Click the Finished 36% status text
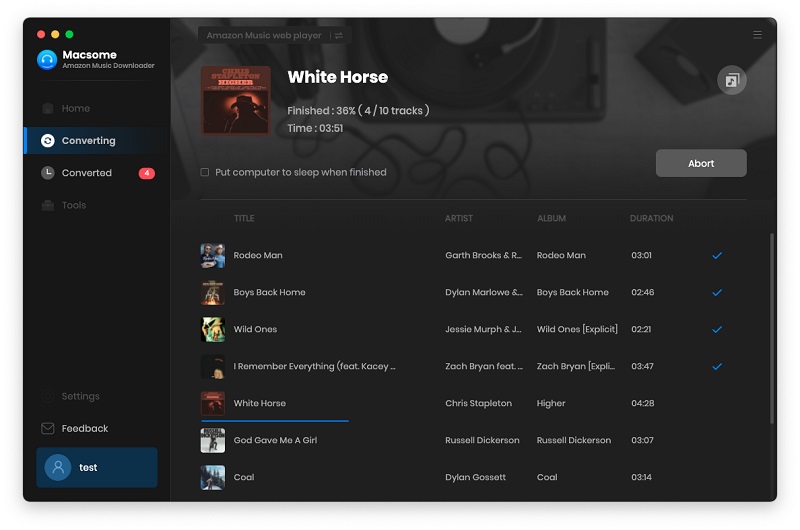This screenshot has width=800, height=530. tap(358, 110)
